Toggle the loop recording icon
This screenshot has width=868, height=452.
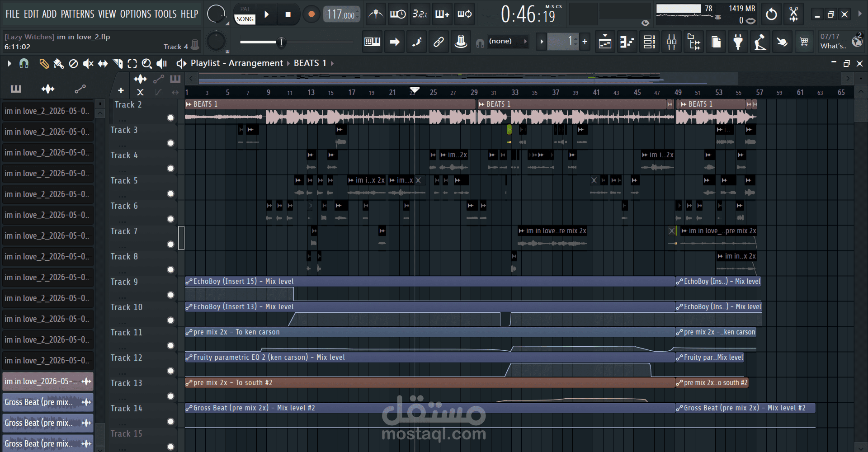464,14
